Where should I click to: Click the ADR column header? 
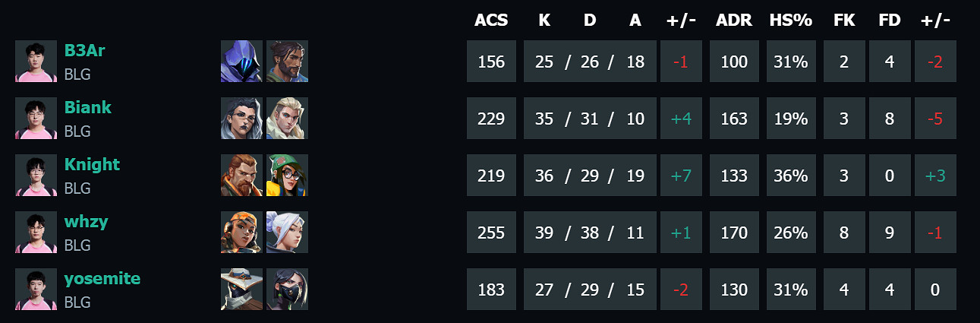[734, 21]
